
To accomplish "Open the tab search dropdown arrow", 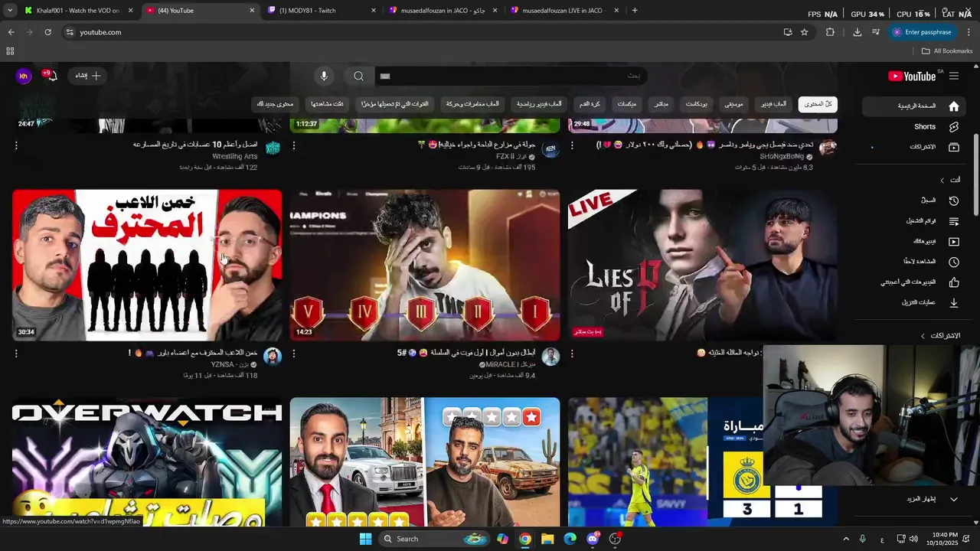I will (x=8, y=11).
